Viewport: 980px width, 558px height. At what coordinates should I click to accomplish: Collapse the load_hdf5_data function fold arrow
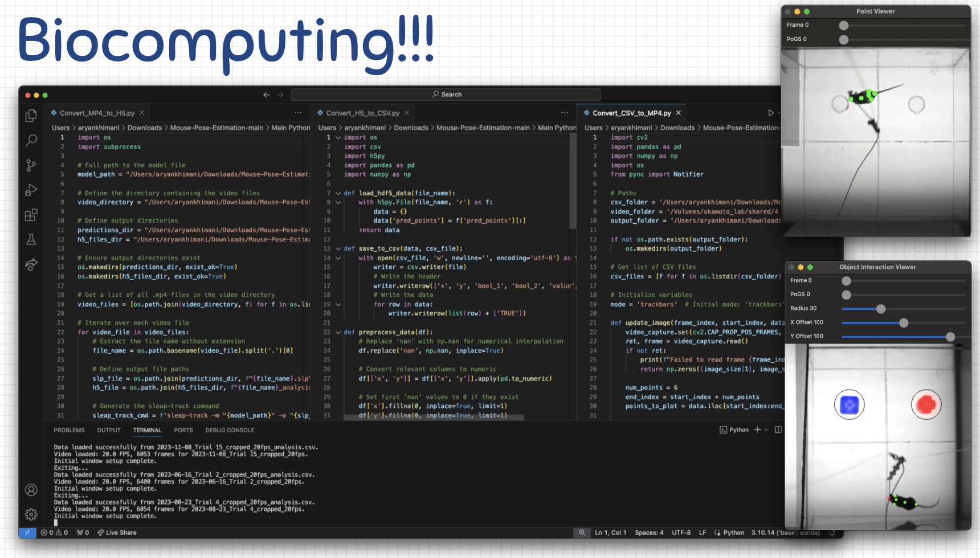338,193
